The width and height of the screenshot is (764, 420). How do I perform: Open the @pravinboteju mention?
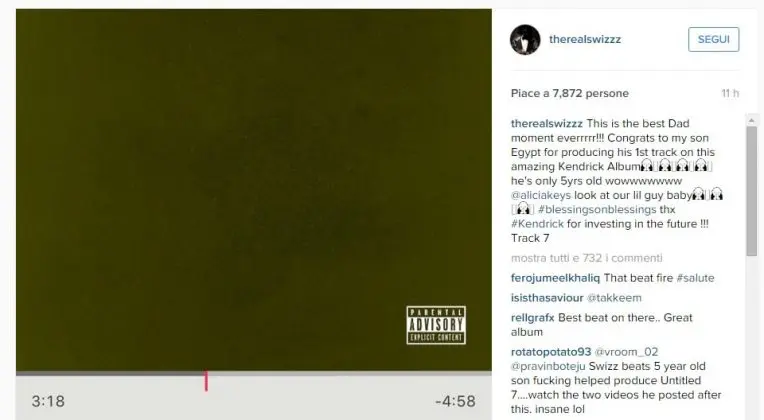(x=548, y=366)
